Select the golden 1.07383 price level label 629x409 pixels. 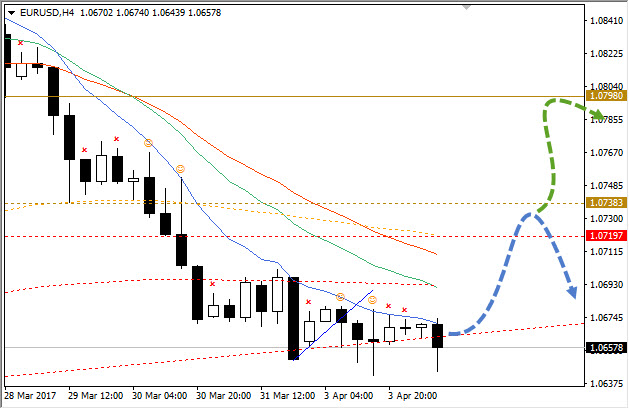pos(606,203)
